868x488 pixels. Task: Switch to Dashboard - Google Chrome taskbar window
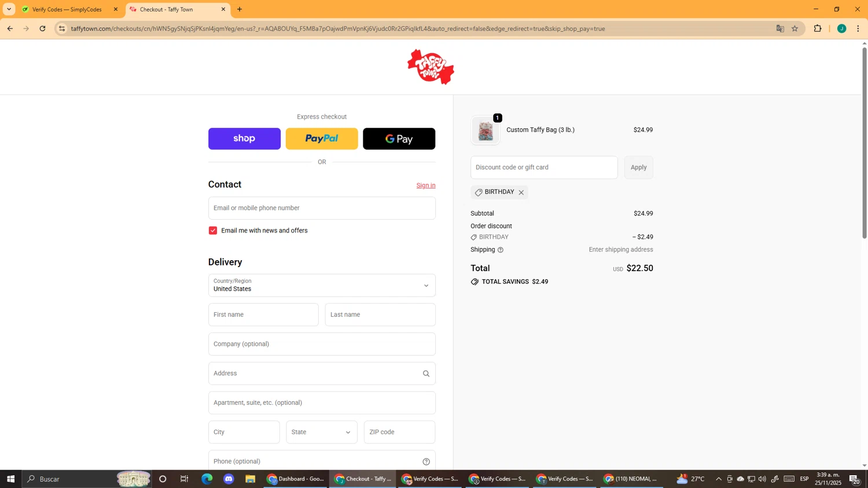pyautogui.click(x=296, y=479)
